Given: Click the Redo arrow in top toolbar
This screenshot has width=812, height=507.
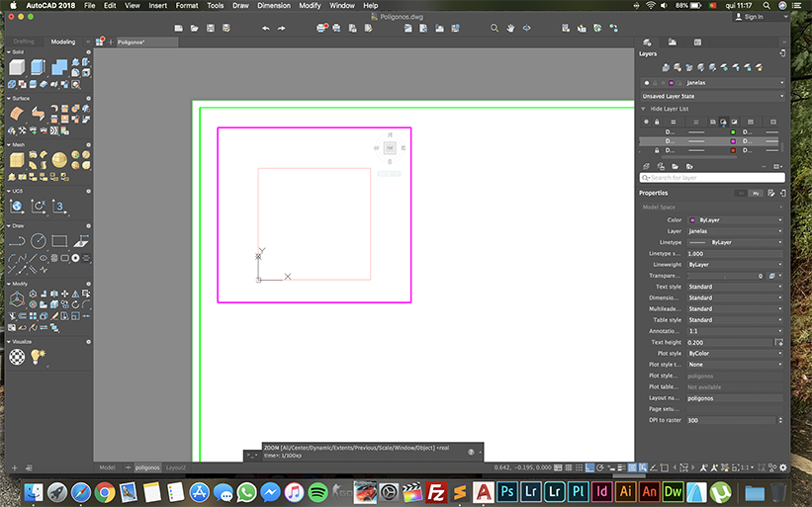Looking at the screenshot, I should point(281,29).
